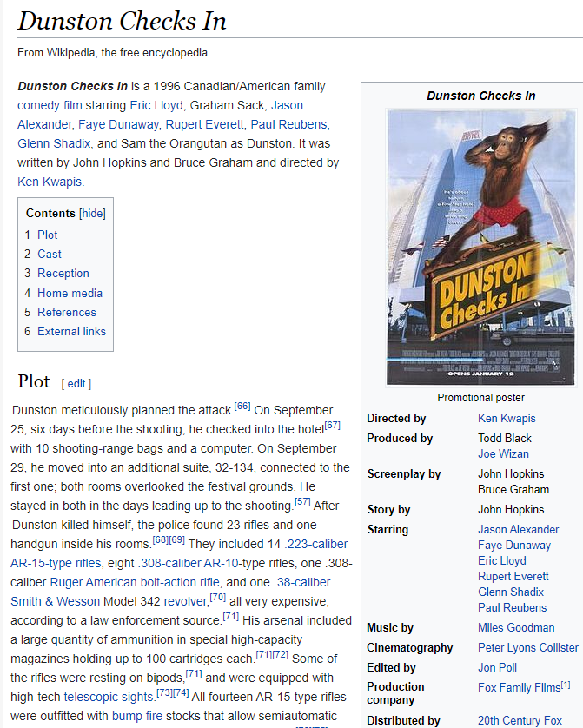Open citation 74 footnote
The height and width of the screenshot is (728, 583).
(181, 692)
